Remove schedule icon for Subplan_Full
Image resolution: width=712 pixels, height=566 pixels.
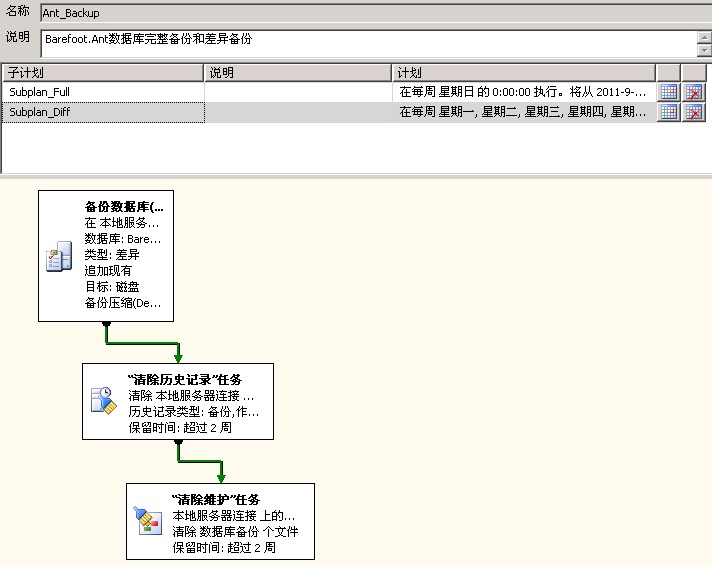tap(693, 92)
